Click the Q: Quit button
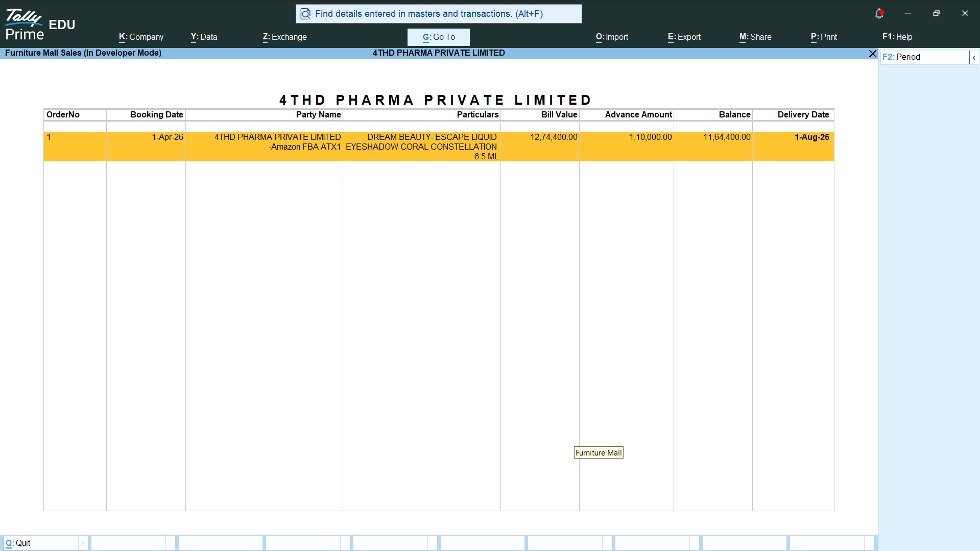This screenshot has height=551, width=980. [x=41, y=543]
